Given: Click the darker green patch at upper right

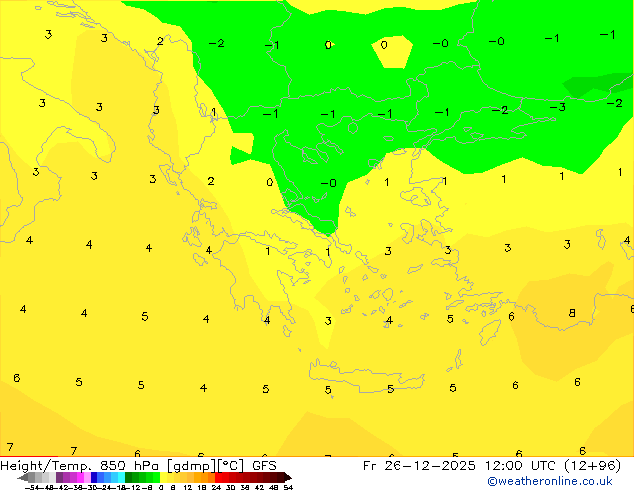Looking at the screenshot, I should 596,84.
